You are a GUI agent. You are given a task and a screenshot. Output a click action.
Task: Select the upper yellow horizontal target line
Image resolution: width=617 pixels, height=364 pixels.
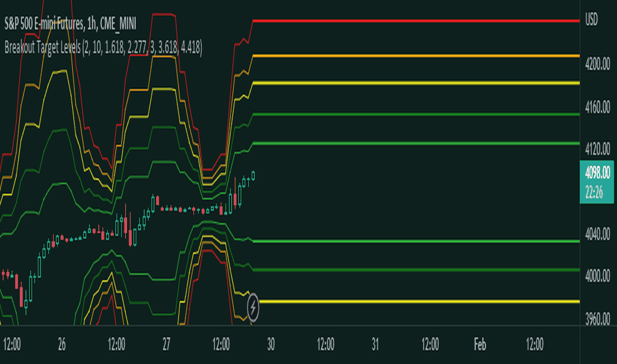tap(416, 83)
